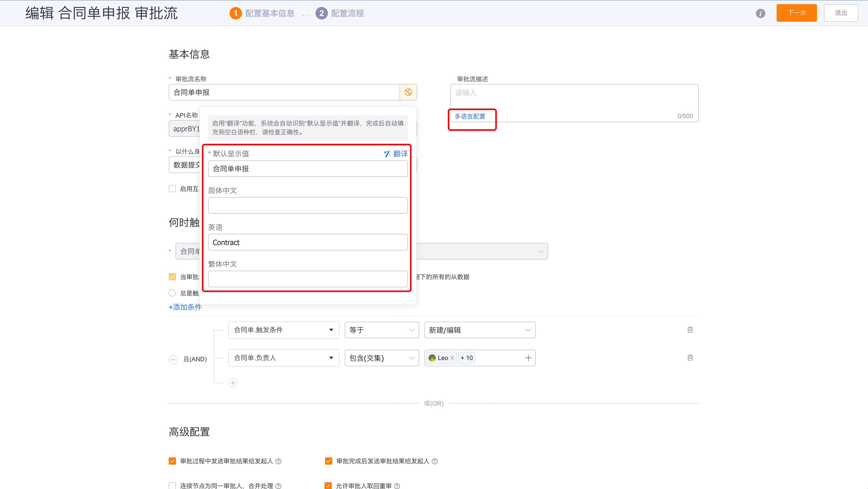Viewport: 868px width, 489px height.
Task: Click the 简体中文 input field
Action: point(308,205)
